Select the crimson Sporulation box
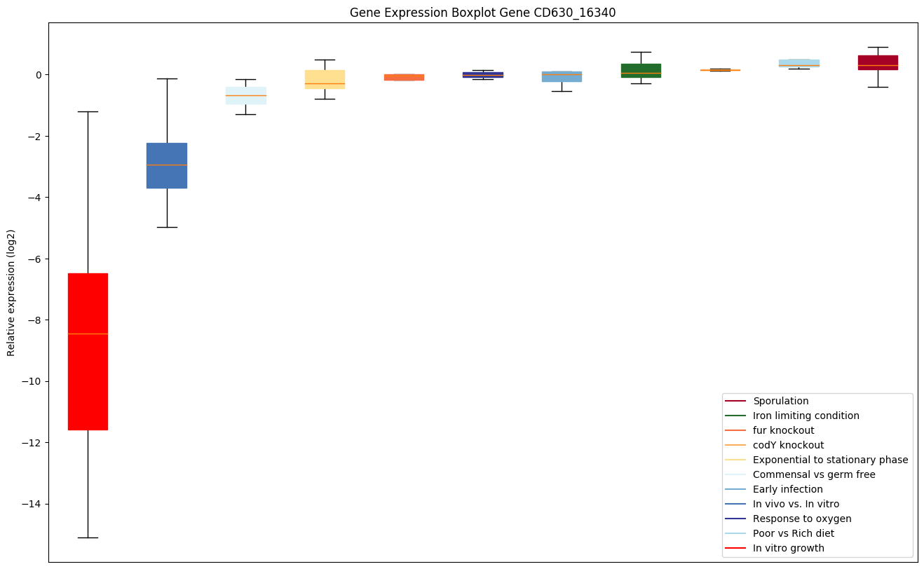 [x=878, y=62]
